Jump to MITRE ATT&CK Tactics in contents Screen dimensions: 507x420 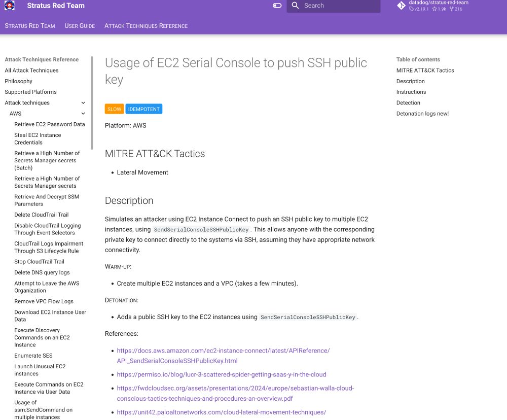pyautogui.click(x=425, y=71)
